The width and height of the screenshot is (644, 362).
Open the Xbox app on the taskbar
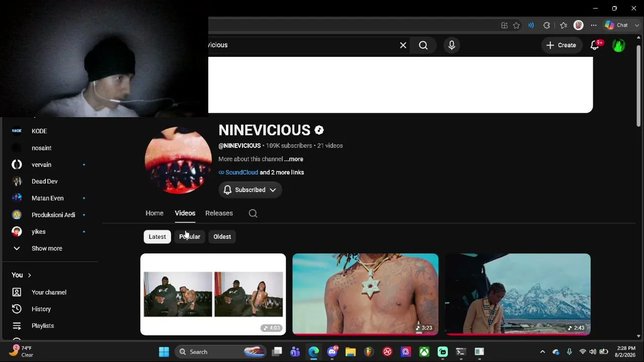(424, 352)
